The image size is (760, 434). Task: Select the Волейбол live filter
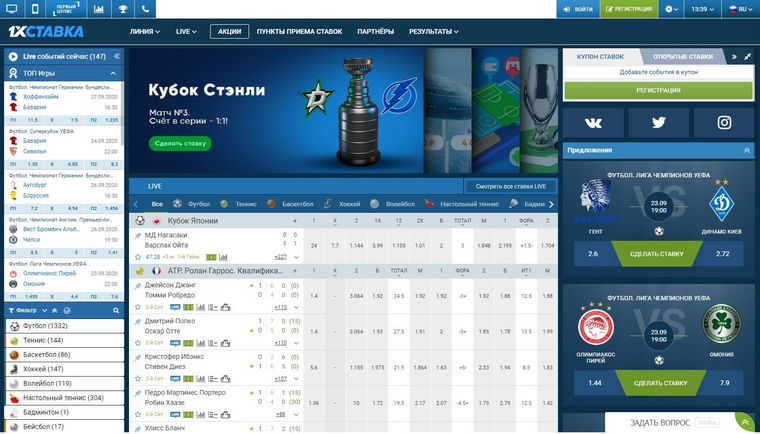point(392,204)
